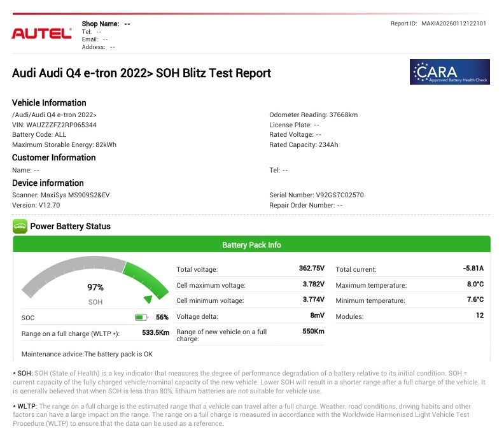
Task: Select the Serial Number V92GS7C02570
Action: coord(339,195)
